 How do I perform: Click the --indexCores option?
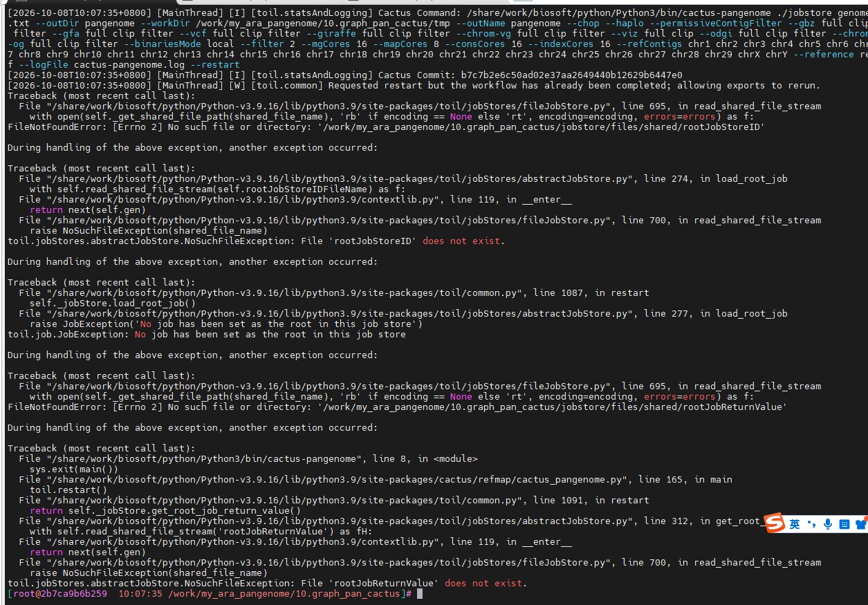tap(561, 44)
